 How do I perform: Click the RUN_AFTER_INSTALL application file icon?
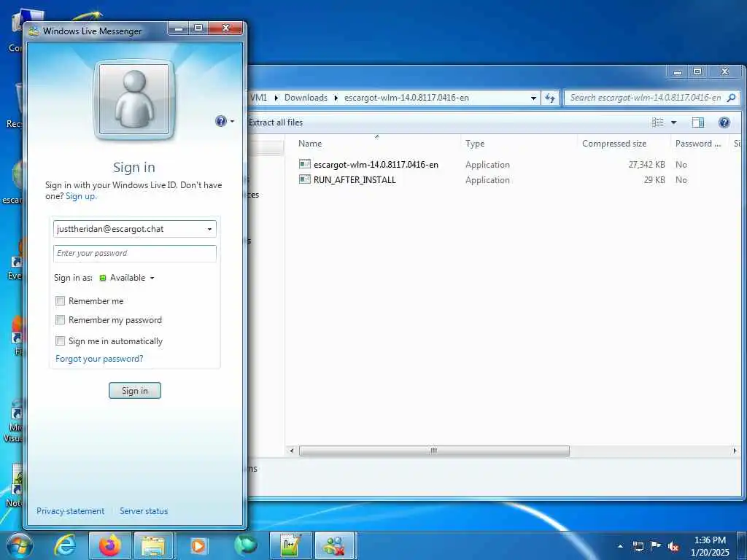click(x=305, y=179)
